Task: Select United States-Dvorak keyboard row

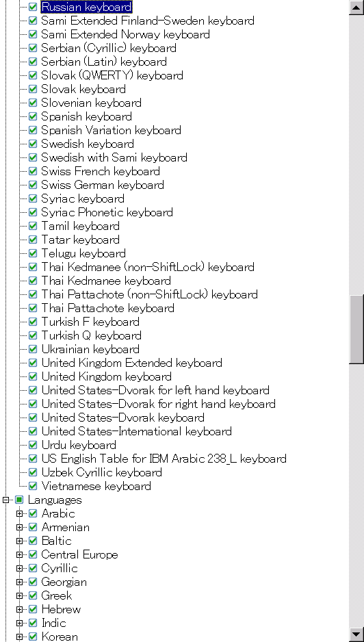Action: (123, 418)
